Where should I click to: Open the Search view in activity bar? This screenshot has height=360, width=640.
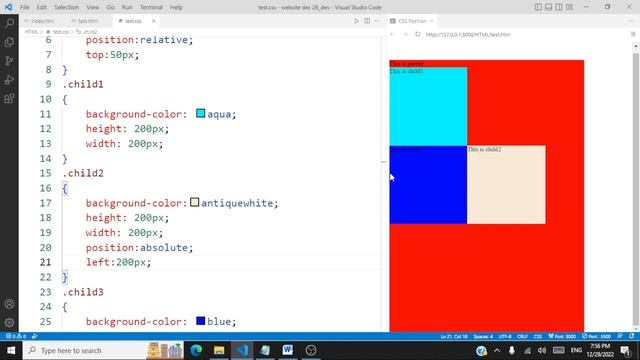(9, 23)
